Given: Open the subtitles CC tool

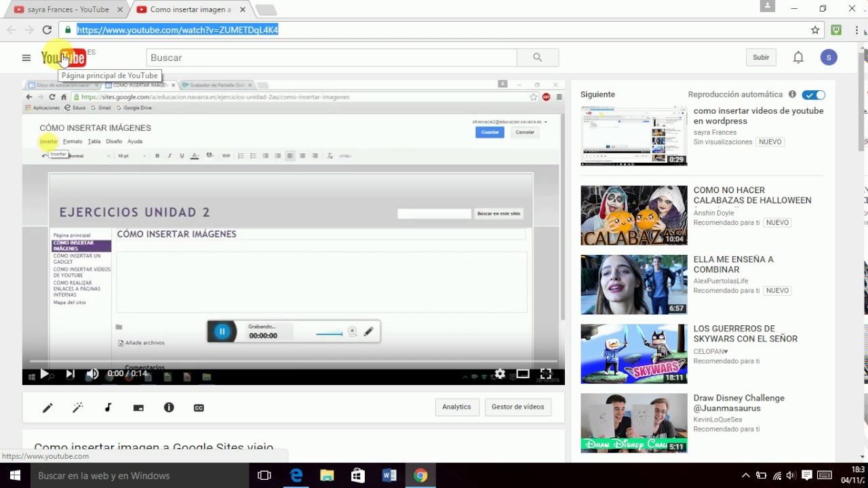Looking at the screenshot, I should click(199, 407).
